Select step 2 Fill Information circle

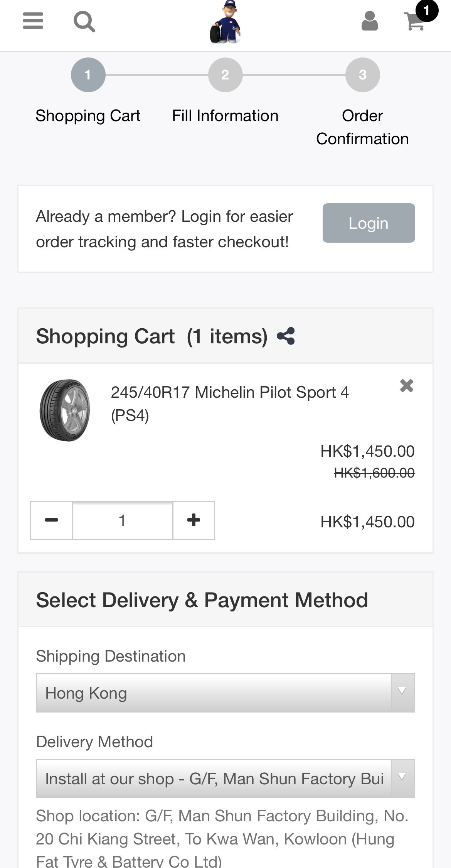click(x=225, y=75)
